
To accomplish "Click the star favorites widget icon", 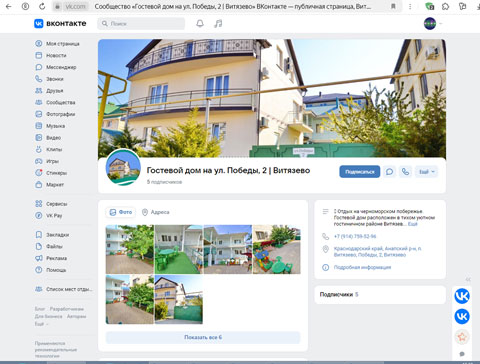I will [x=462, y=337].
